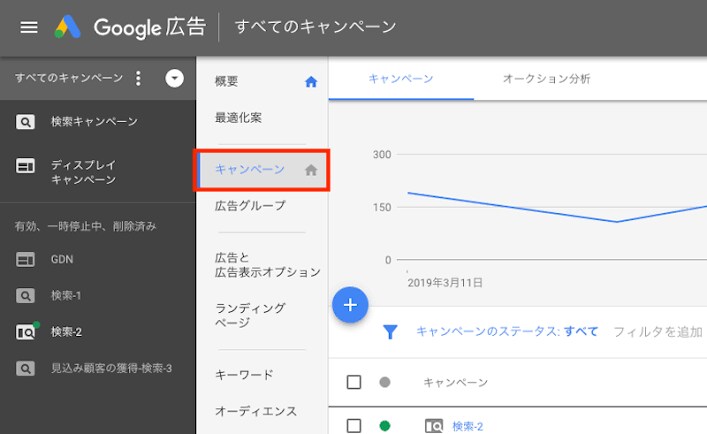
Task: Click the 2019年3月11日 chart date label
Action: (445, 283)
